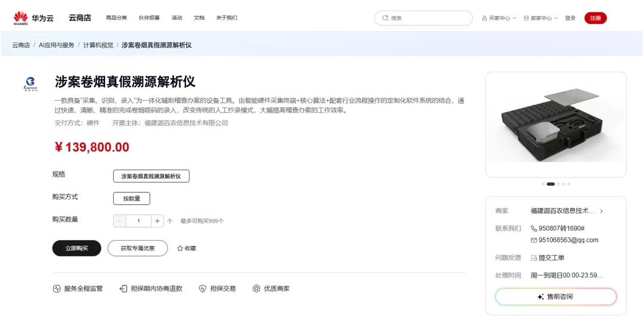The height and width of the screenshot is (323, 644).
Task: Click the price ¥139,800.00
Action: (x=92, y=147)
